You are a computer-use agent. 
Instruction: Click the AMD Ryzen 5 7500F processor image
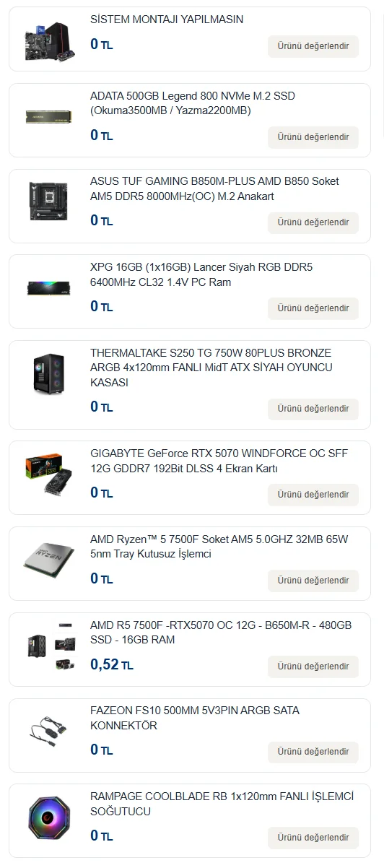tap(50, 561)
